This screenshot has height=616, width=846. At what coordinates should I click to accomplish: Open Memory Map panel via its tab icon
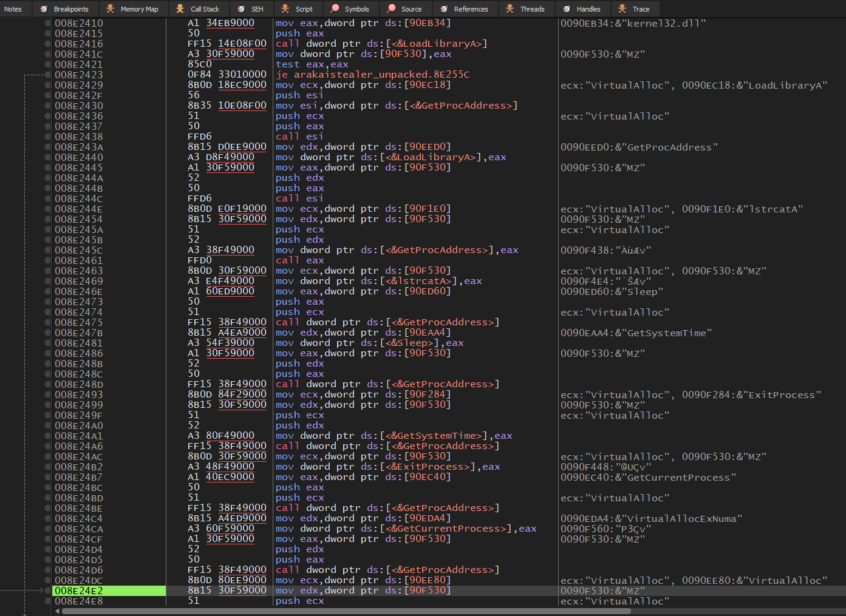click(109, 8)
